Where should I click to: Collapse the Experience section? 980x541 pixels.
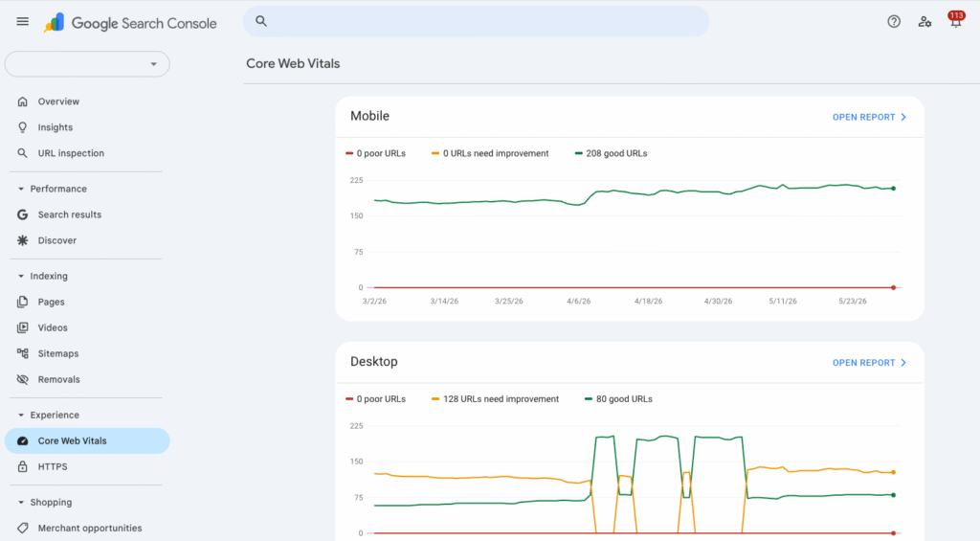point(21,415)
